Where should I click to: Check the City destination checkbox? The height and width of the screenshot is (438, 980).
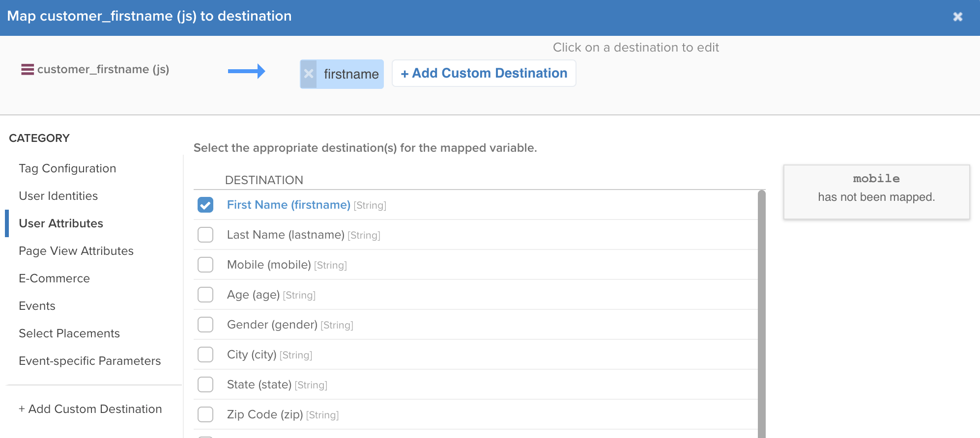tap(205, 355)
